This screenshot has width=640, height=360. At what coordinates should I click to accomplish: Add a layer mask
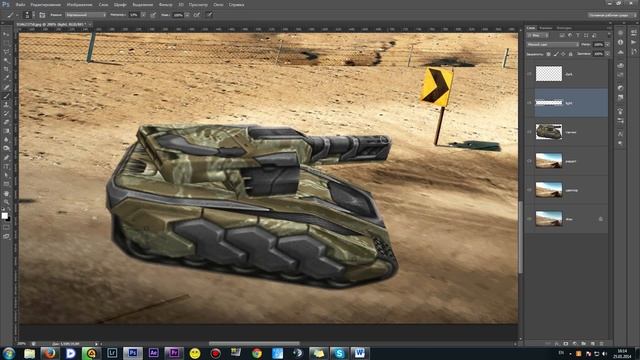pos(566,344)
